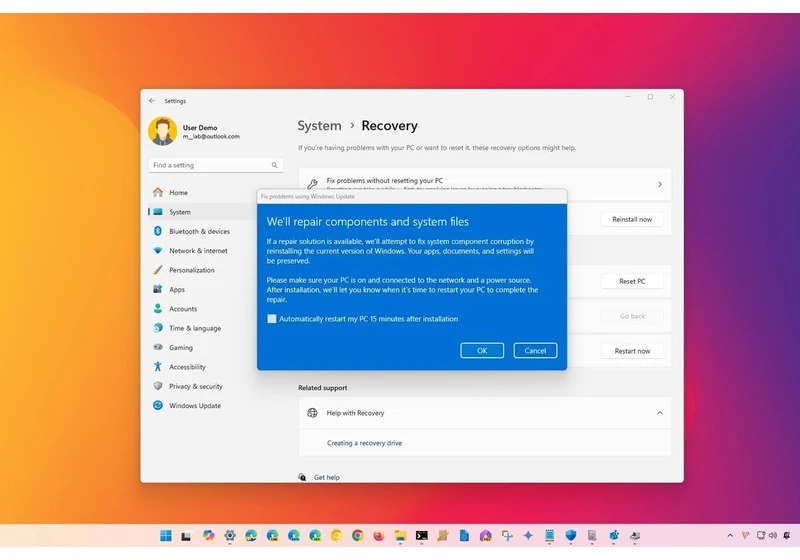Launch Firefox from the taskbar

pos(379,536)
